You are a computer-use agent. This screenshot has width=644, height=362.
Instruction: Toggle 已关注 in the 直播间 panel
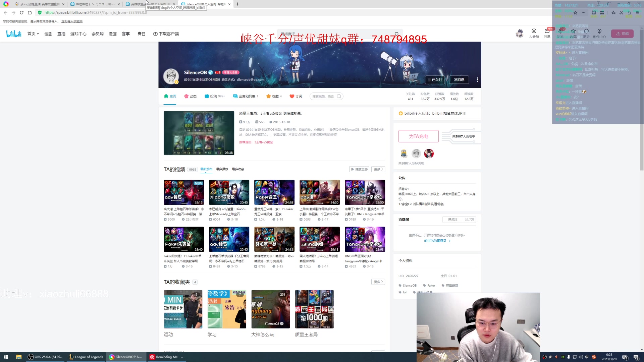[452, 220]
